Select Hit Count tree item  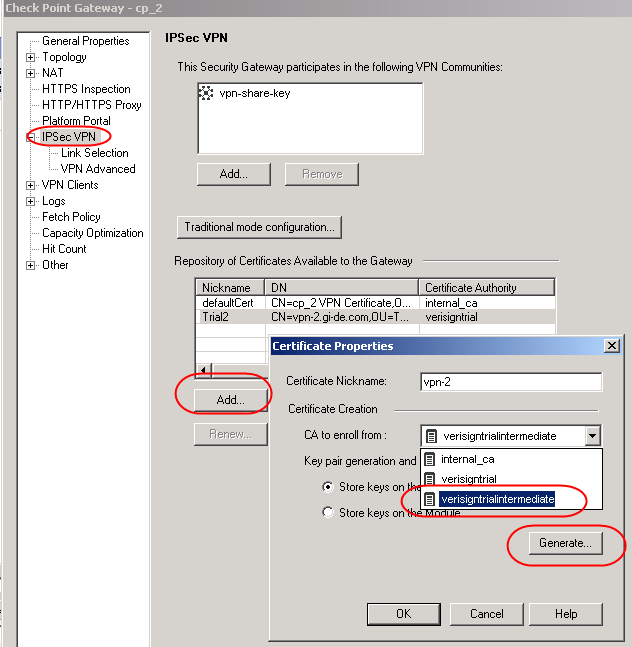coord(64,249)
